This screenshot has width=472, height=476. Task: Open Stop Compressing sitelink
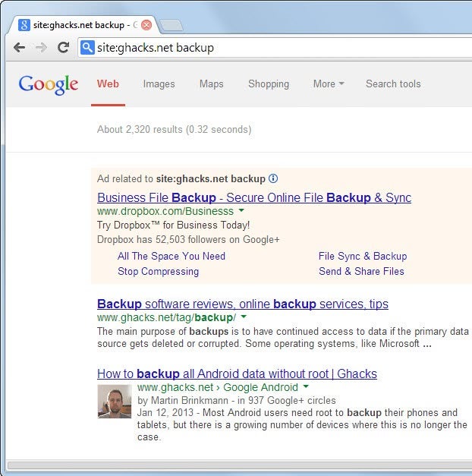tap(158, 271)
